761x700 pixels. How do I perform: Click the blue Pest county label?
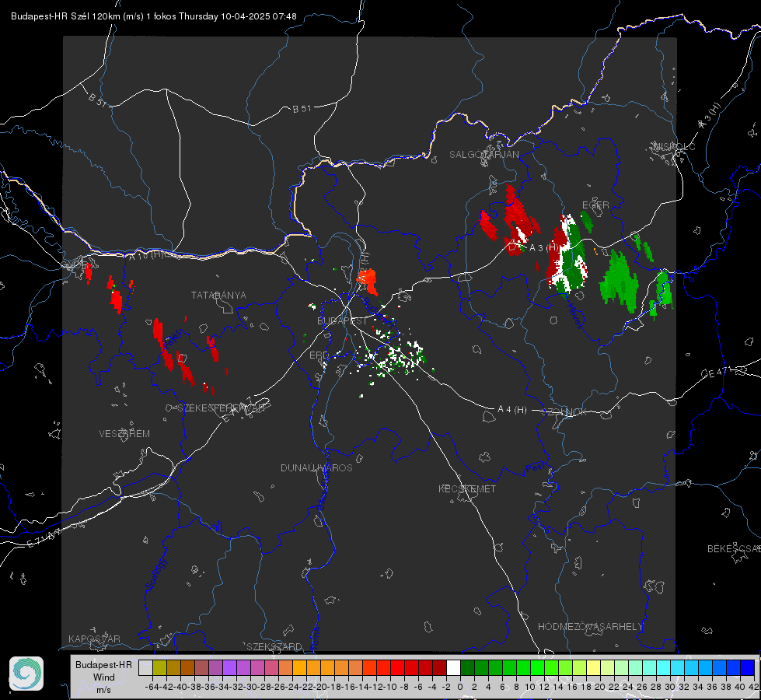point(535,468)
